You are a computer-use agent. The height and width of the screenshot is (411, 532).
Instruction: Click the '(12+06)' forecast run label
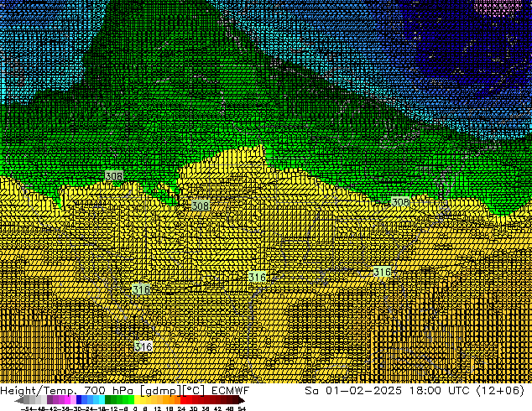click(x=500, y=391)
